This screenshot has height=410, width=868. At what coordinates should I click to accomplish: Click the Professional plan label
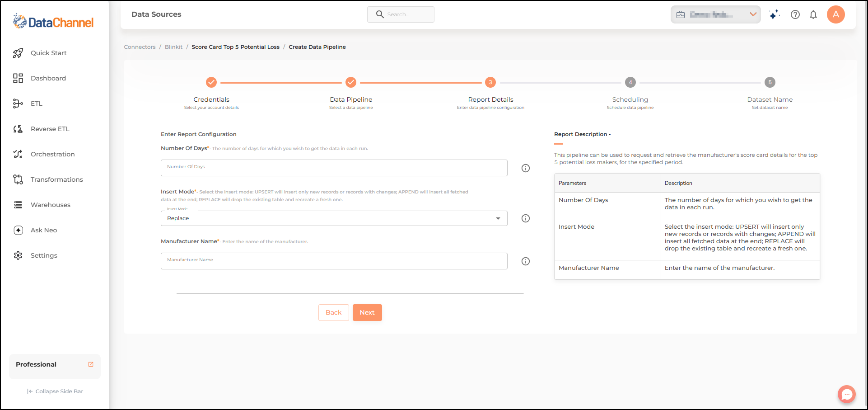point(36,364)
